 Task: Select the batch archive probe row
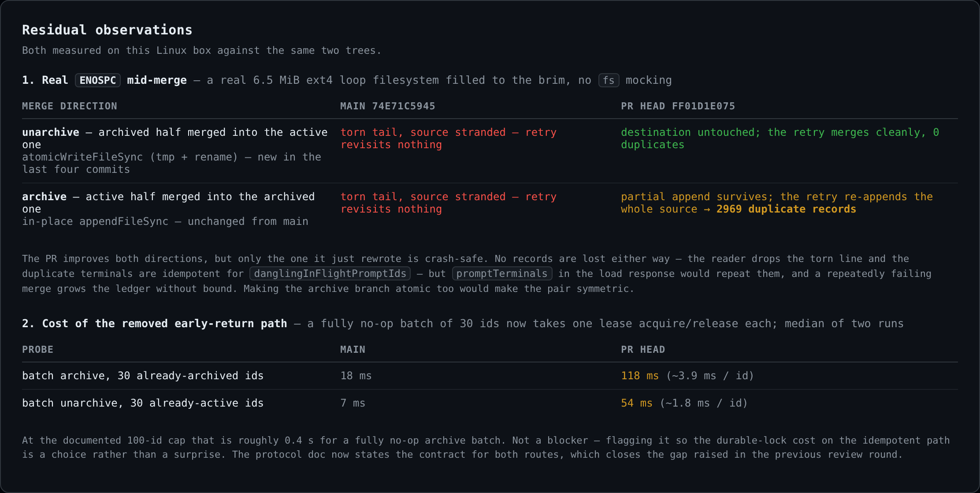[490, 376]
